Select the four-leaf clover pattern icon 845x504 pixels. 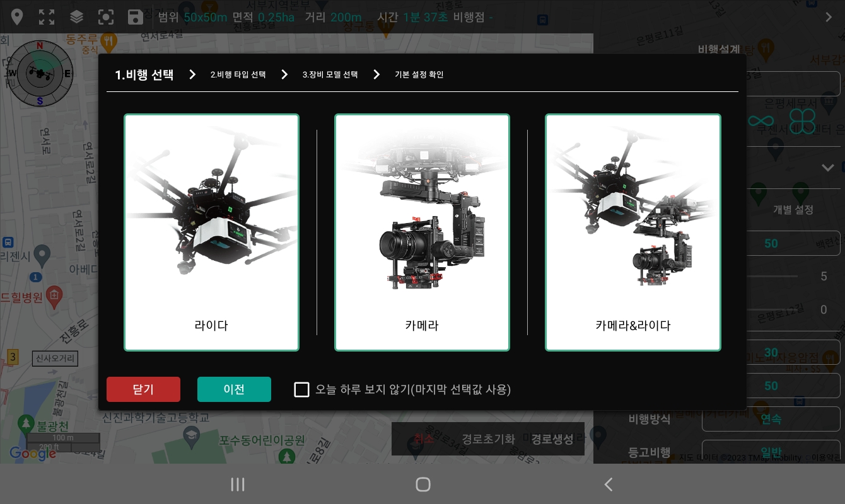click(802, 120)
